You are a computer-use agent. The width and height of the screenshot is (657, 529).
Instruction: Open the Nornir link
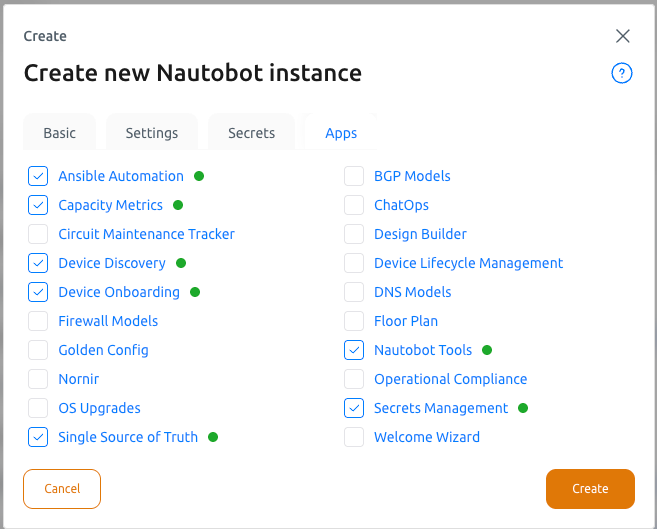click(x=79, y=379)
